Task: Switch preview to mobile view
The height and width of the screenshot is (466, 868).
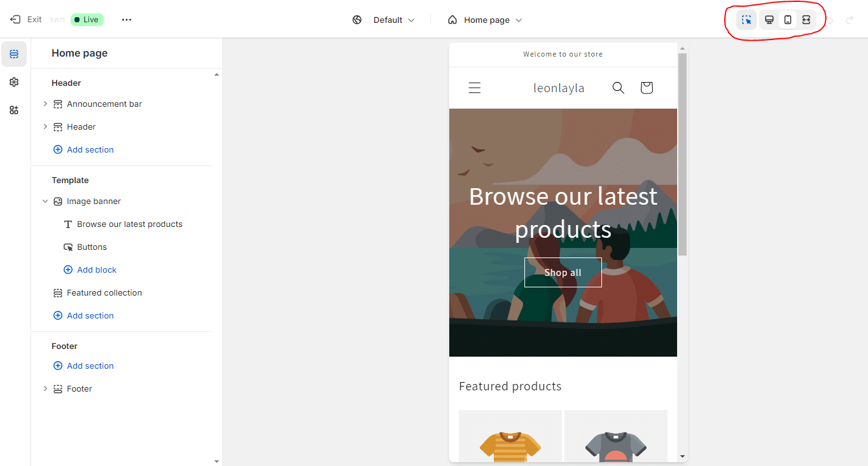Action: 788,20
